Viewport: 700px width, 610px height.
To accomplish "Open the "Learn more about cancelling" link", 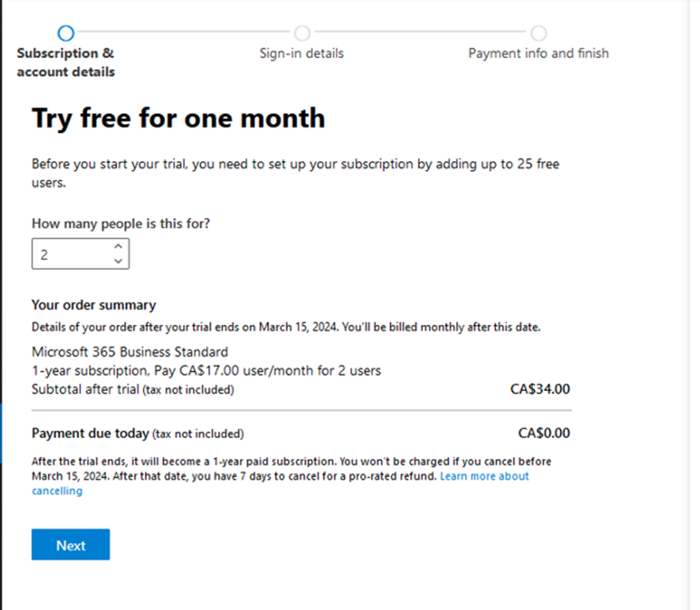I will pos(484,477).
